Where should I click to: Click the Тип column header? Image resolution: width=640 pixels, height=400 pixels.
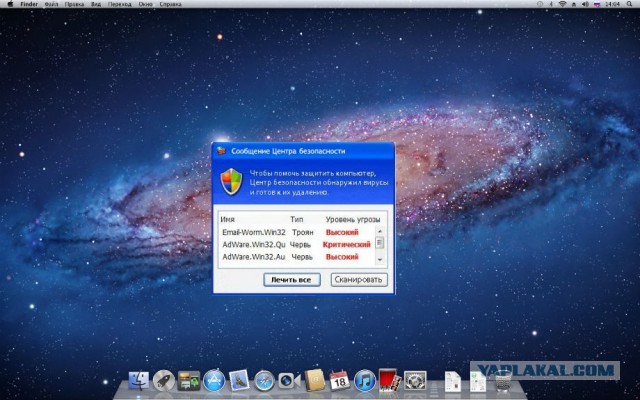tap(297, 219)
